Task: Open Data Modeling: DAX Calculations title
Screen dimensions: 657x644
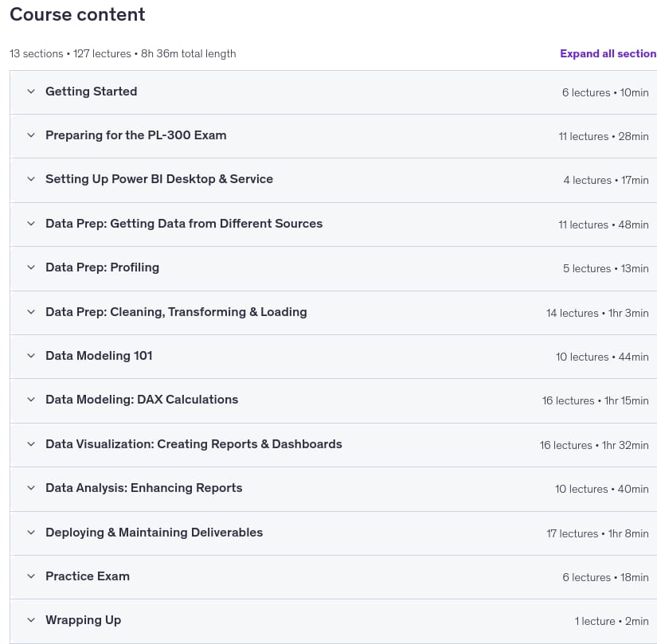Action: pyautogui.click(x=142, y=400)
